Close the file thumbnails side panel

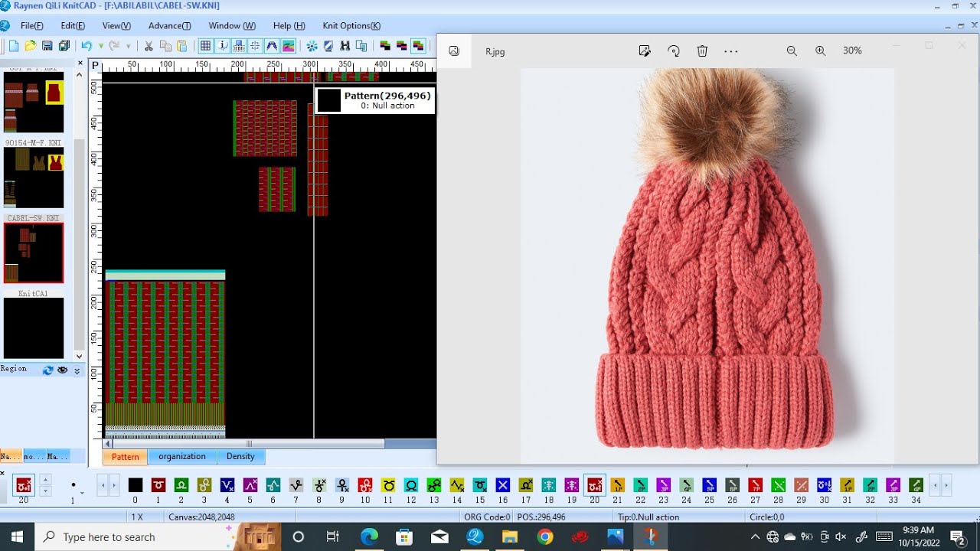point(80,64)
